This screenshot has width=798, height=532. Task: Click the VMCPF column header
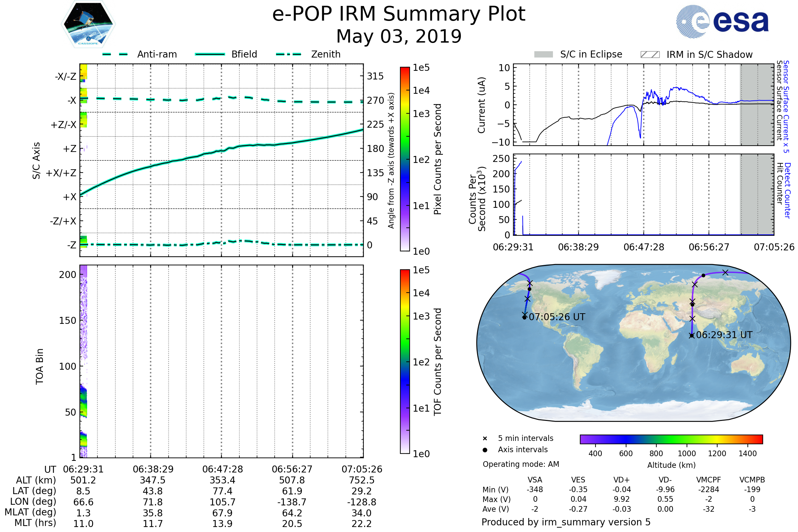(709, 480)
